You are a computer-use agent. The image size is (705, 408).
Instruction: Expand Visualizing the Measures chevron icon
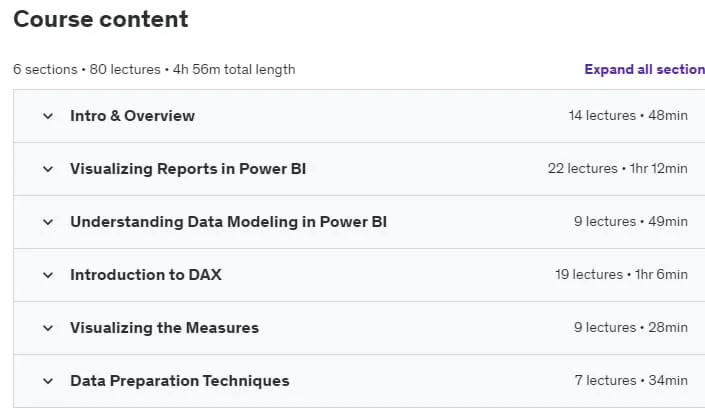pyautogui.click(x=48, y=328)
